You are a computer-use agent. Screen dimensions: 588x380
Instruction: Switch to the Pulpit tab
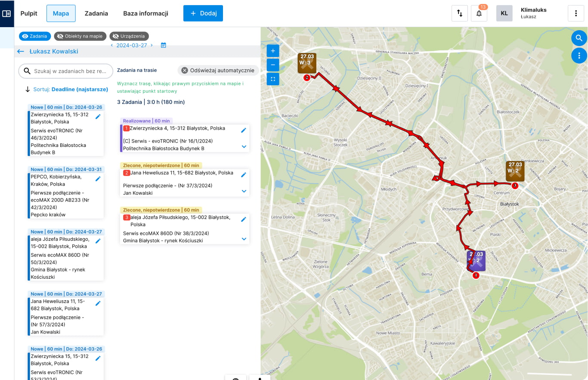pyautogui.click(x=28, y=13)
